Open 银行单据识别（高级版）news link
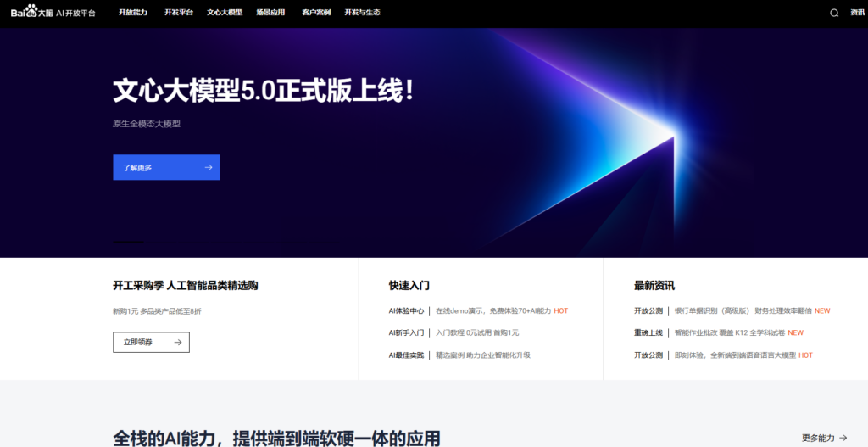The height and width of the screenshot is (447, 868). (x=743, y=310)
